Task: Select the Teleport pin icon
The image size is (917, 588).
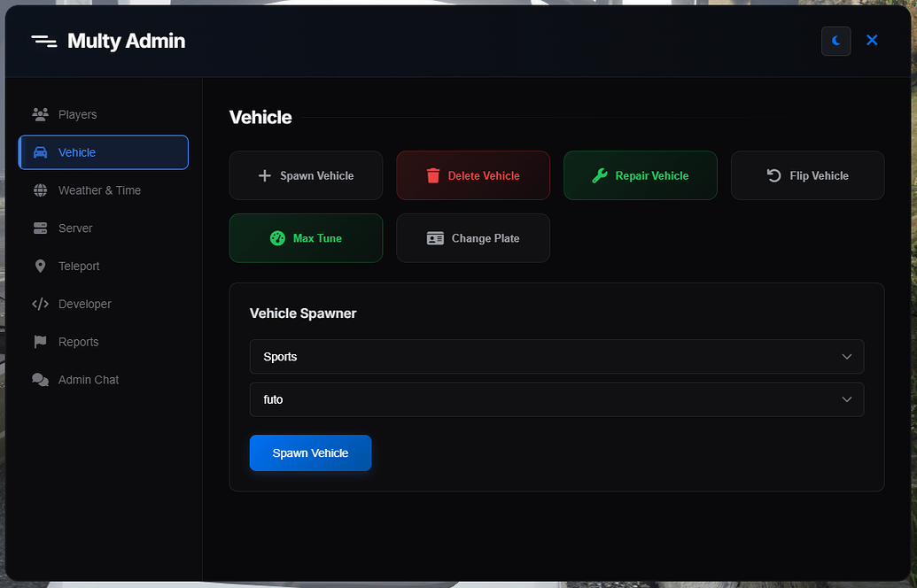Action: pyautogui.click(x=40, y=266)
